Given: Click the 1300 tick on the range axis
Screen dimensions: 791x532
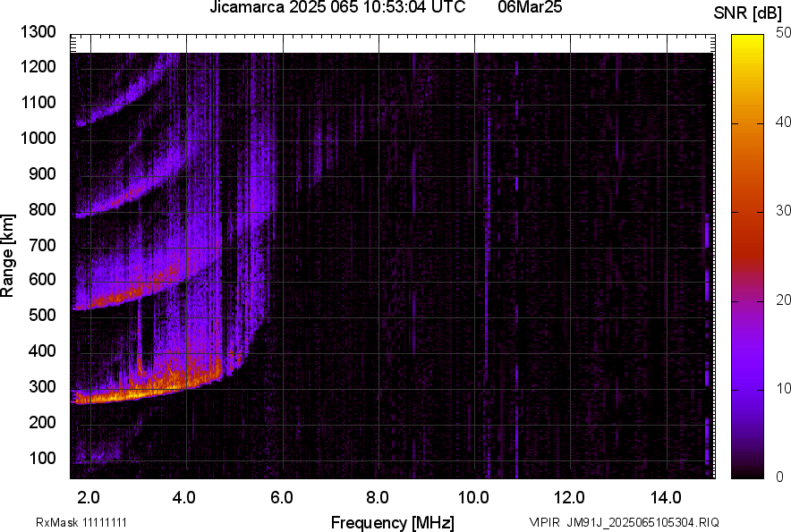Looking at the screenshot, I should tap(38, 32).
